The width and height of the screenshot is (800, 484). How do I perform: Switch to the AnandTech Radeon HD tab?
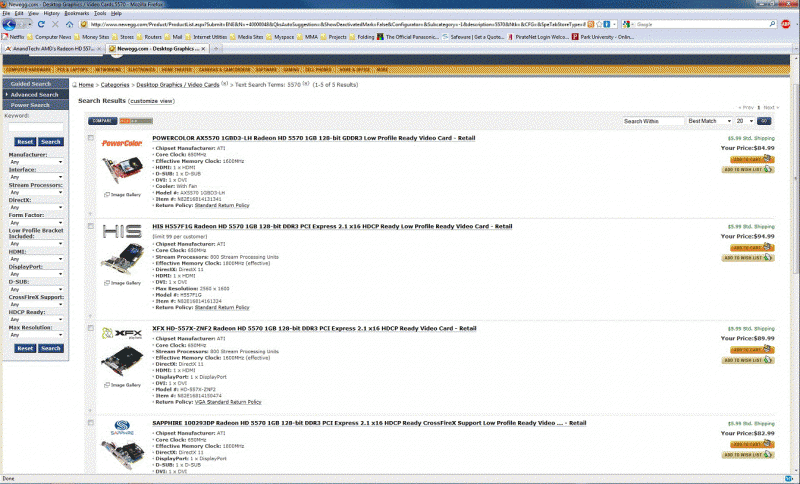coord(53,49)
